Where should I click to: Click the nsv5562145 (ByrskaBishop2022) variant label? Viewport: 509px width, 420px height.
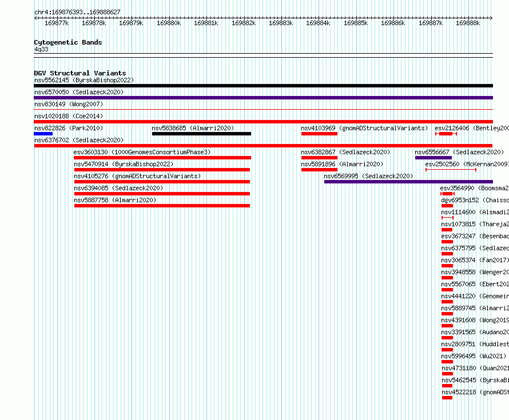(84, 80)
